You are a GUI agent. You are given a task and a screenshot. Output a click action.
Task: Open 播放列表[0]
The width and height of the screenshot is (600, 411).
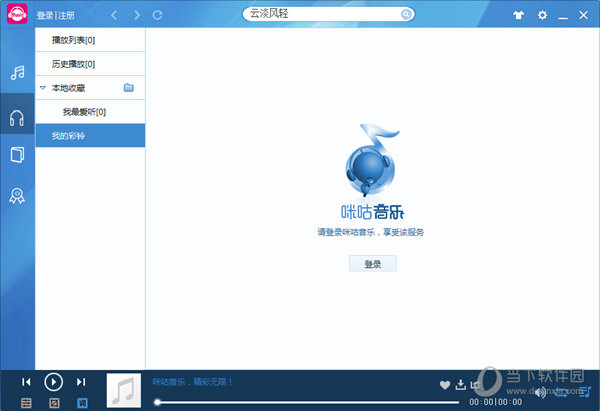click(90, 40)
